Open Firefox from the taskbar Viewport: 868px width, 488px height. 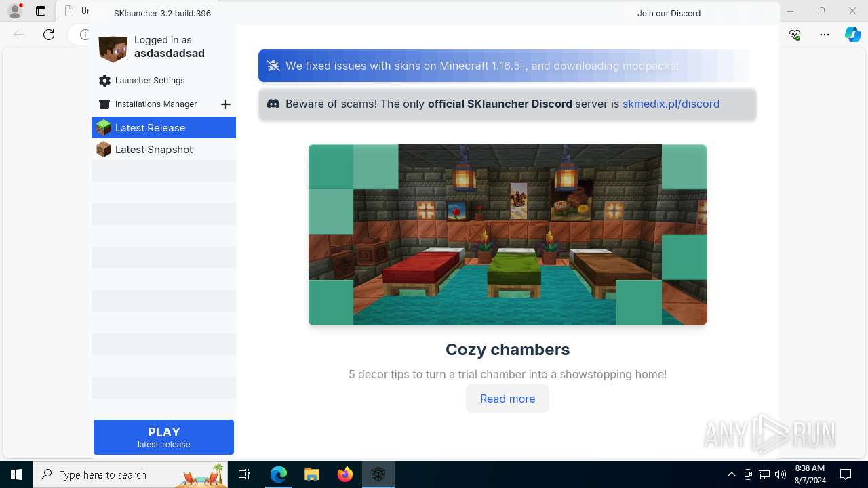click(x=345, y=474)
